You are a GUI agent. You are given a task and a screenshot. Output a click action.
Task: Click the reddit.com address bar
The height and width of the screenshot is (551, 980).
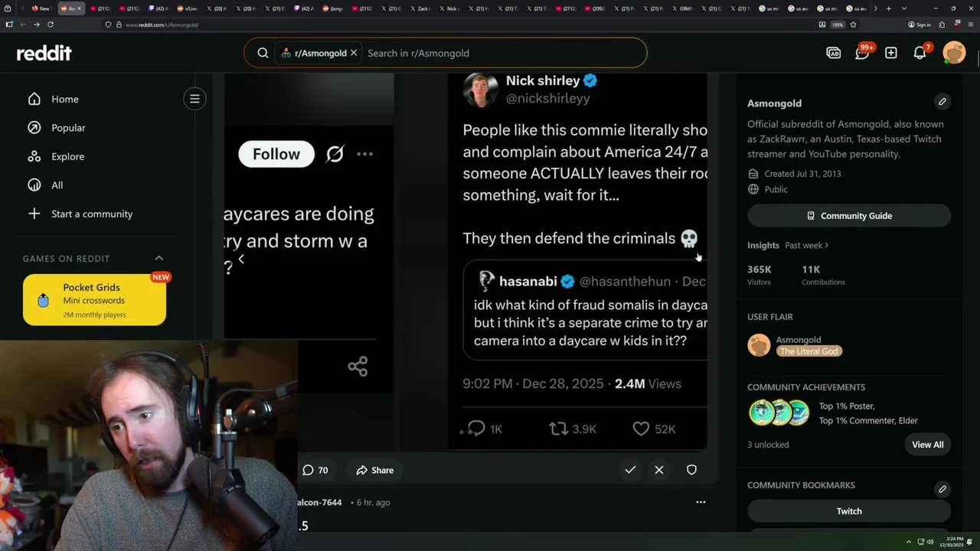[459, 24]
